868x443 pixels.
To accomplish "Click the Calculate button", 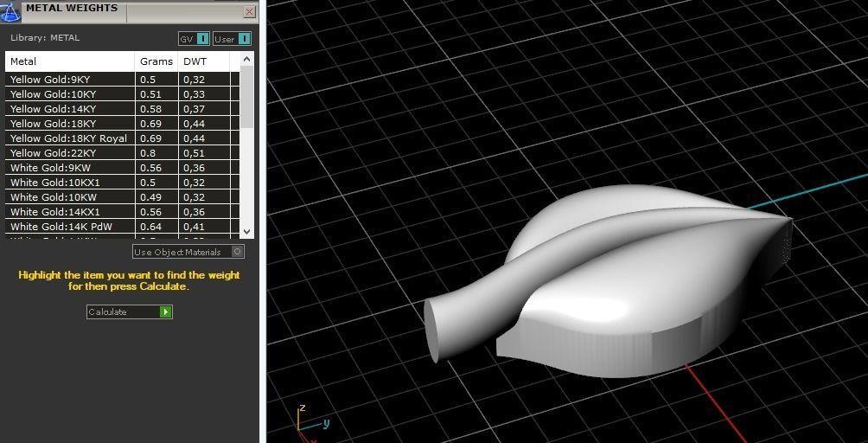I will pos(130,311).
